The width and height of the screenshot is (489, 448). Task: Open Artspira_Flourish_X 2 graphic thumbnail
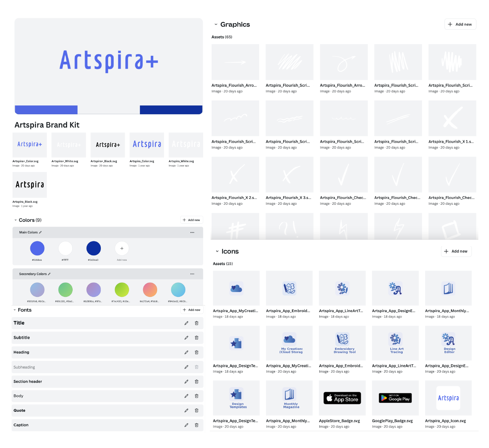[235, 175]
